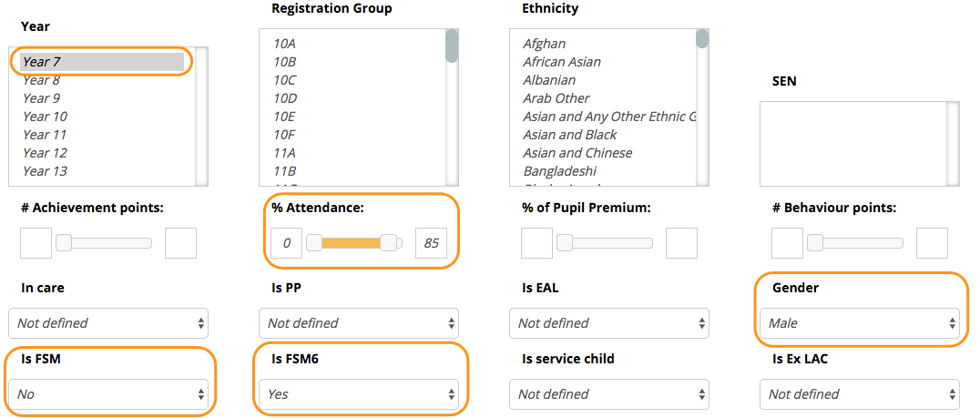
Task: Select registration group 11A
Action: 284,153
